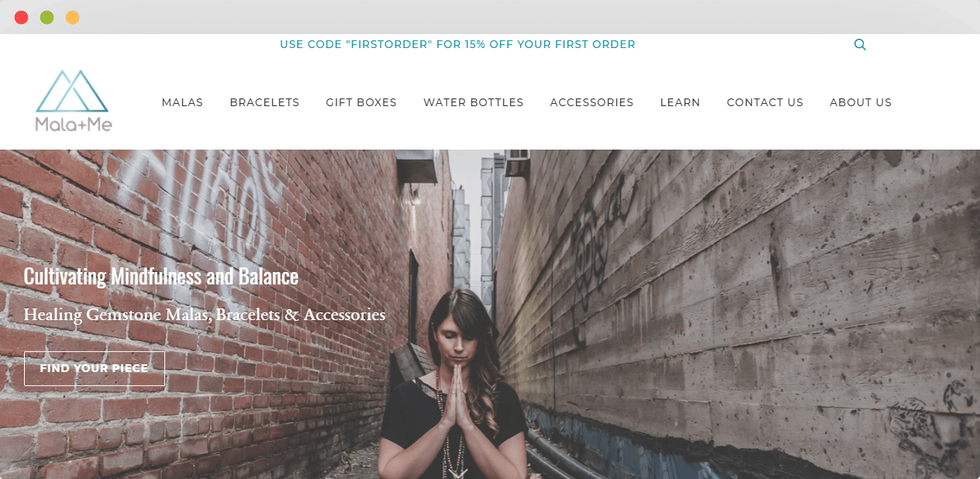Image resolution: width=980 pixels, height=479 pixels.
Task: Click the Mala+Me wordmark text
Action: (73, 123)
